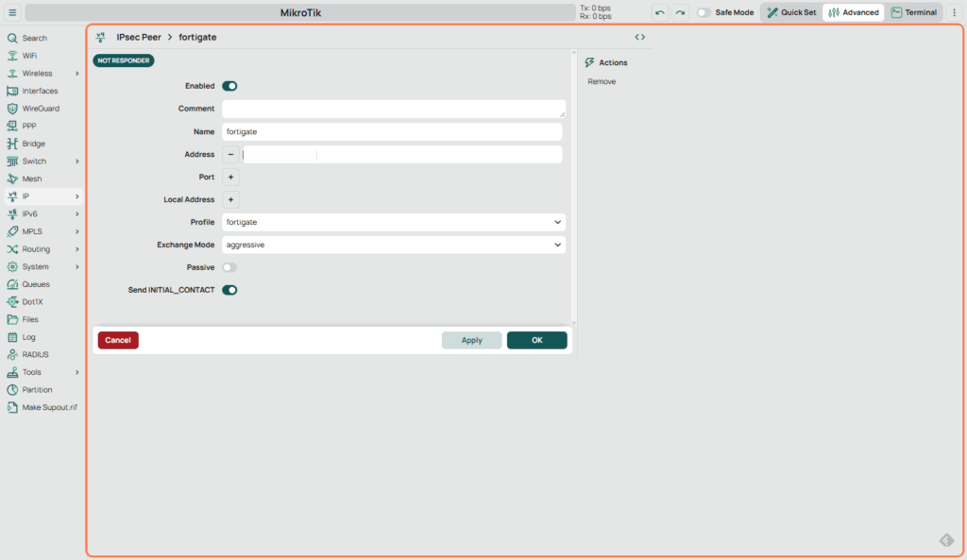
Task: Toggle Send INITIAL_CONTACT switch
Action: pos(229,290)
